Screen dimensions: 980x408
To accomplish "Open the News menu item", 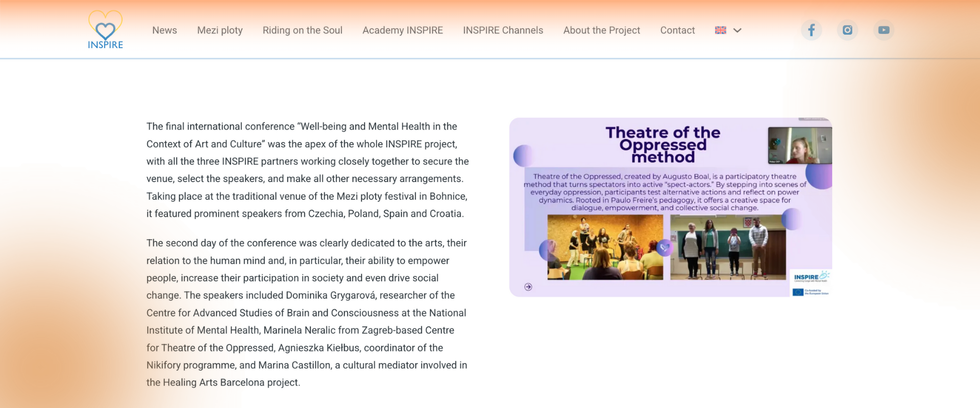I will pyautogui.click(x=164, y=30).
